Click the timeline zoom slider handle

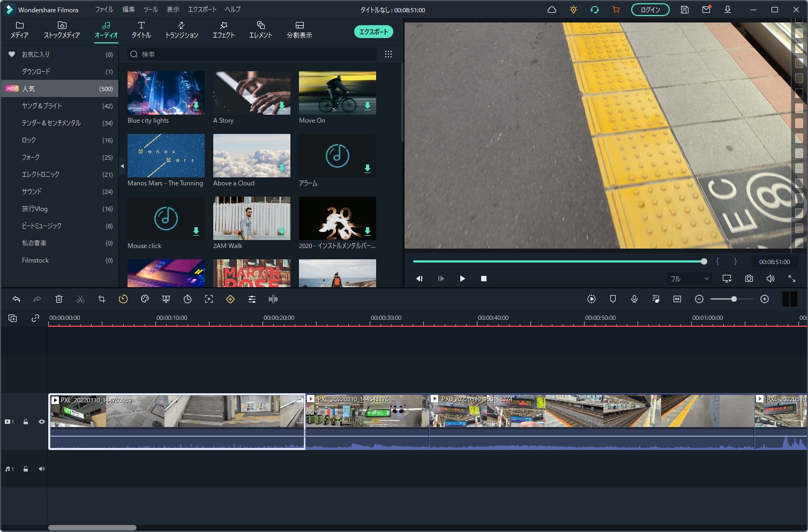734,299
